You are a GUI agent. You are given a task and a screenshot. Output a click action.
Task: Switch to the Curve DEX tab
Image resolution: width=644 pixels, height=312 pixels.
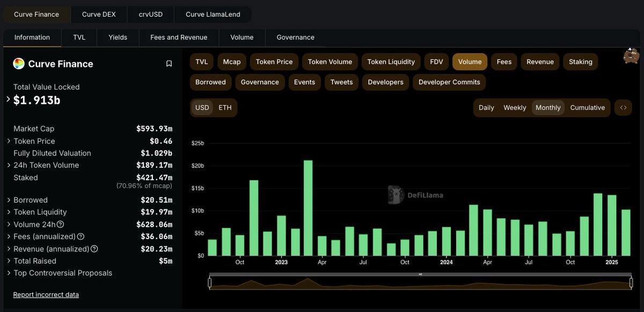pyautogui.click(x=99, y=14)
